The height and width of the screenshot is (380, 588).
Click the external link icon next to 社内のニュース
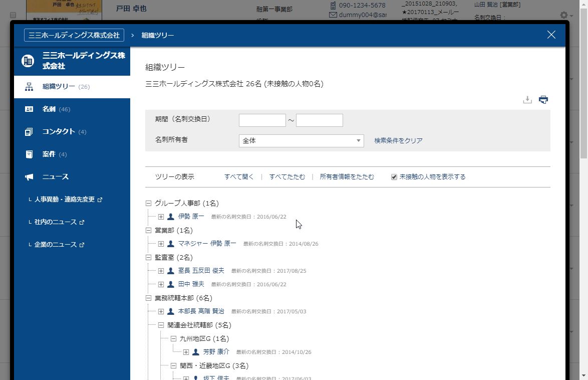click(x=82, y=222)
